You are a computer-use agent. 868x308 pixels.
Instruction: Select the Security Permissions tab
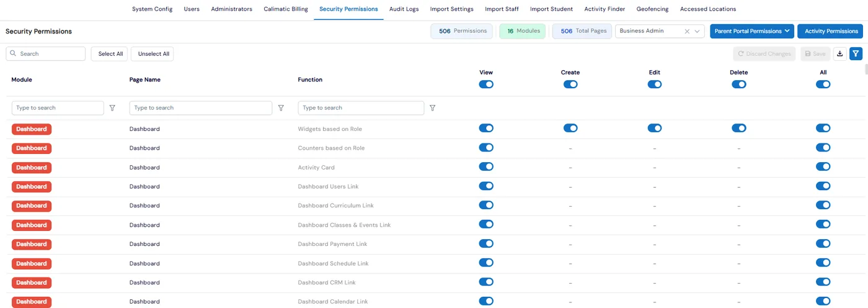(x=348, y=9)
